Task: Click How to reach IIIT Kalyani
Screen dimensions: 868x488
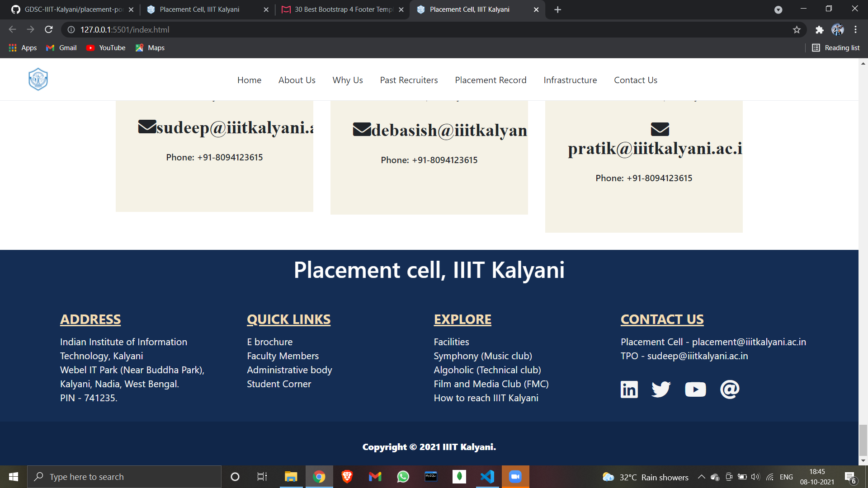Action: click(486, 398)
